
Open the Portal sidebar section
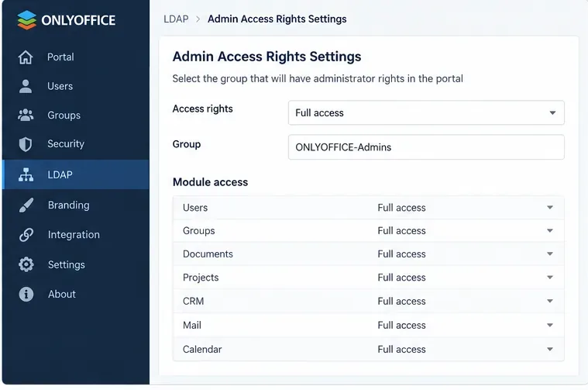[x=76, y=57]
